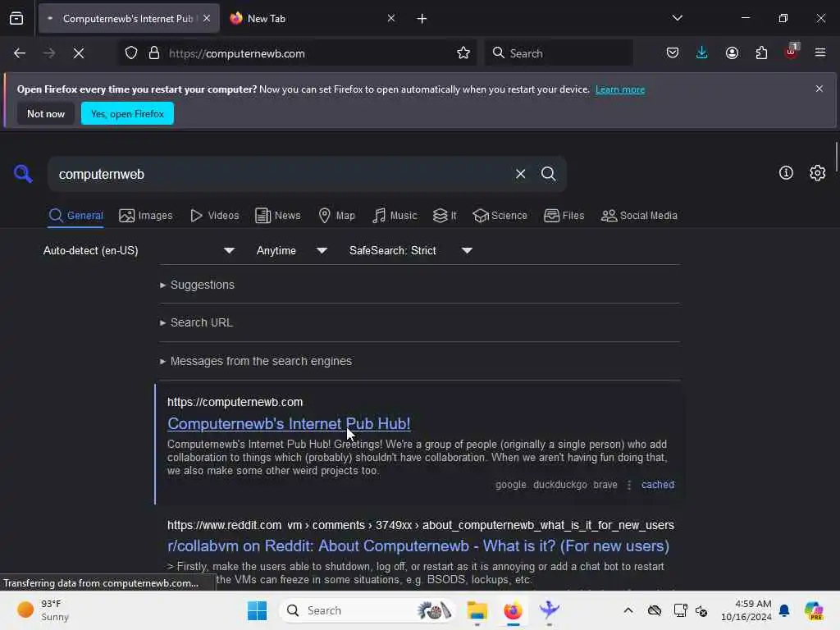This screenshot has height=630, width=840.
Task: Select the Science category tab
Action: (500, 216)
